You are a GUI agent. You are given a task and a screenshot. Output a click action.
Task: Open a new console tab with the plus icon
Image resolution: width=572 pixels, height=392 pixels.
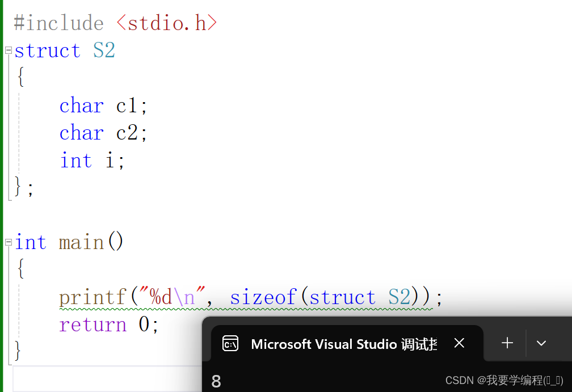point(507,343)
